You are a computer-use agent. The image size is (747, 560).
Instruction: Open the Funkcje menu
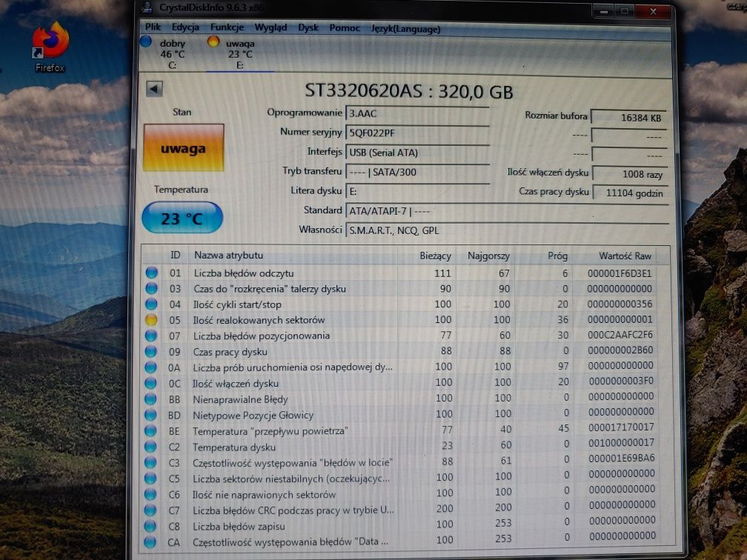pyautogui.click(x=227, y=27)
